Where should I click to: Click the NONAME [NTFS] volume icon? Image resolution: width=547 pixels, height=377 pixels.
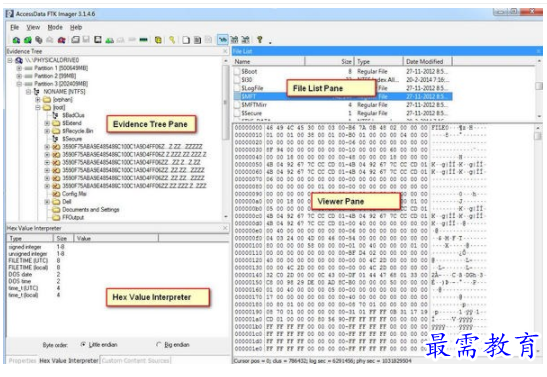[36, 92]
